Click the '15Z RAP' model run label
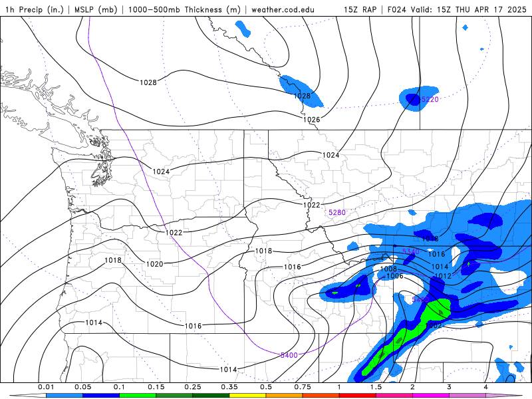 click(x=360, y=9)
